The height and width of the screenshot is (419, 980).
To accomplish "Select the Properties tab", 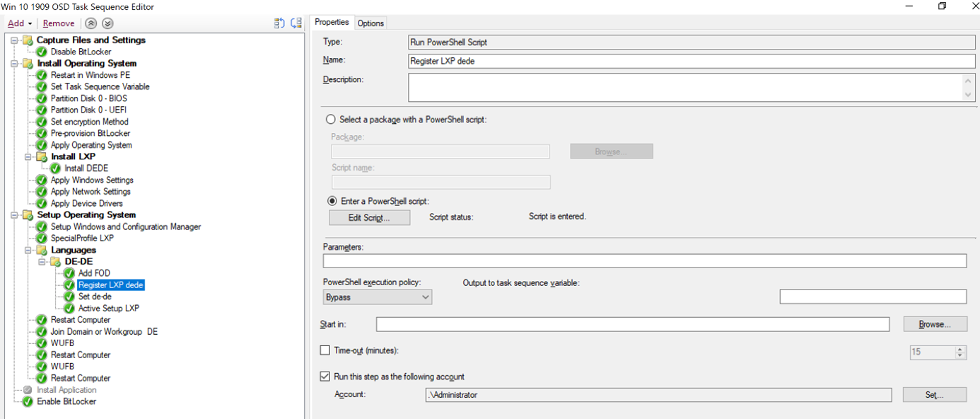I will point(332,22).
